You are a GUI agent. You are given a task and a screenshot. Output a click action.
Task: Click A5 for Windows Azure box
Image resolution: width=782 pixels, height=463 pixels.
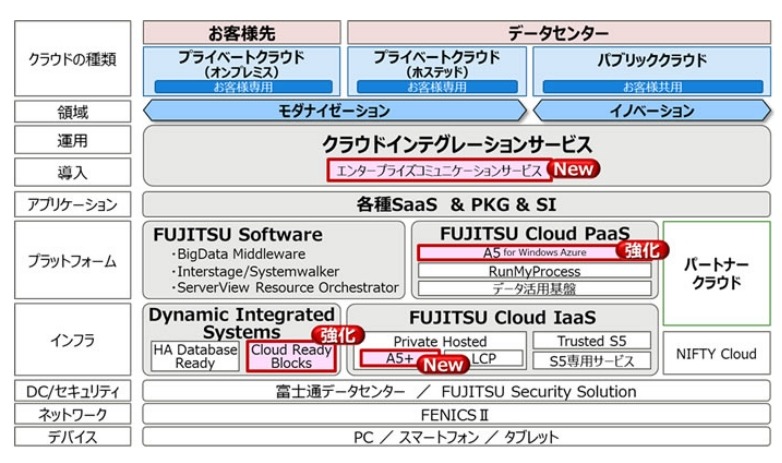pos(535,252)
